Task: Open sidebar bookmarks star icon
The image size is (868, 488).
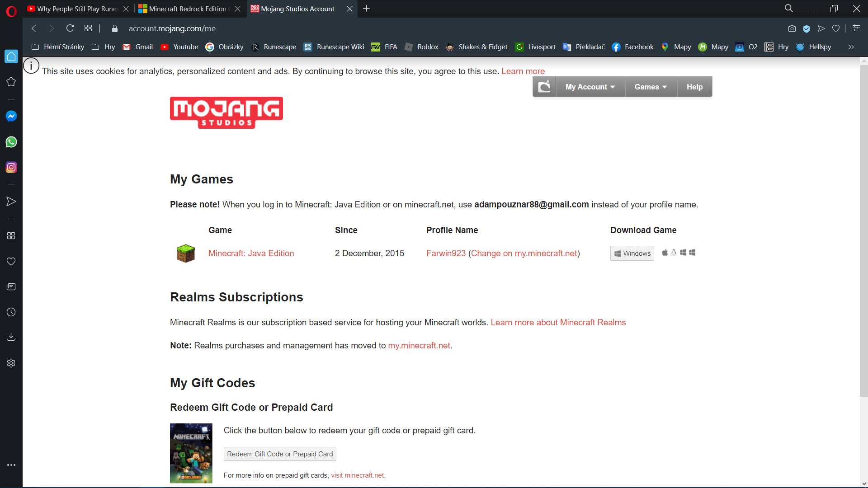Action: point(11,82)
